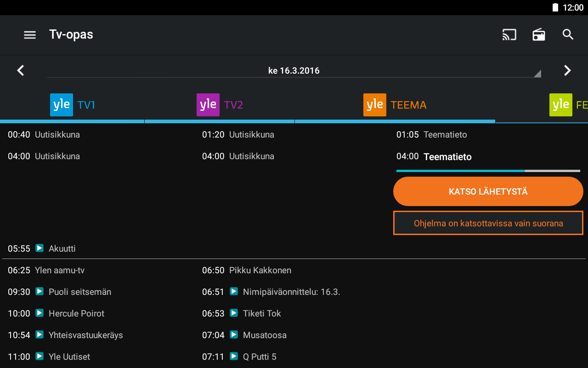
Task: Select the Yle Teema channel tab
Action: [x=395, y=105]
